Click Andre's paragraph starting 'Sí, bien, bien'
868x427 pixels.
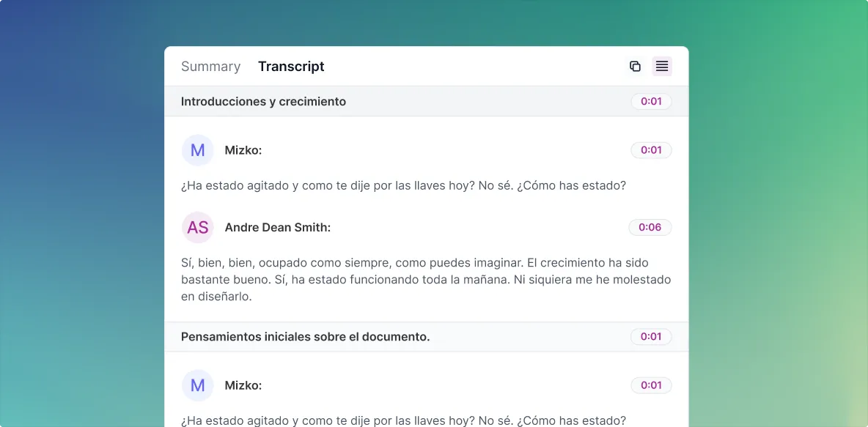point(426,279)
